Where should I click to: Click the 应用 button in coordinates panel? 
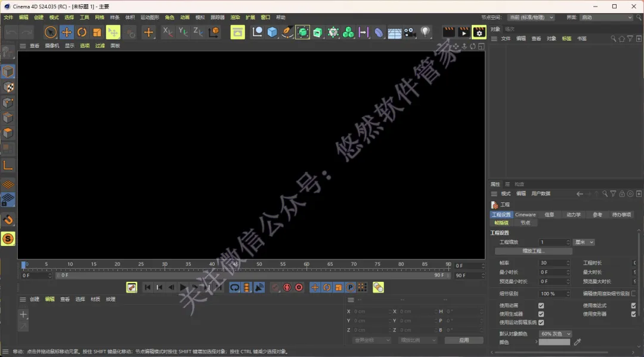464,340
